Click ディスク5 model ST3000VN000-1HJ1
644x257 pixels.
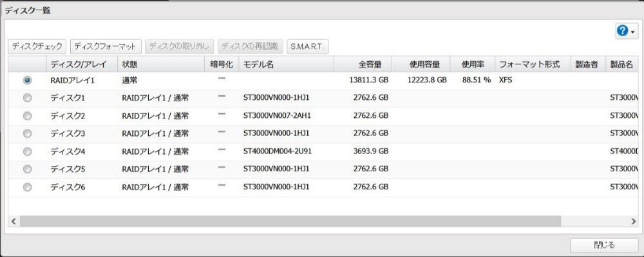276,169
